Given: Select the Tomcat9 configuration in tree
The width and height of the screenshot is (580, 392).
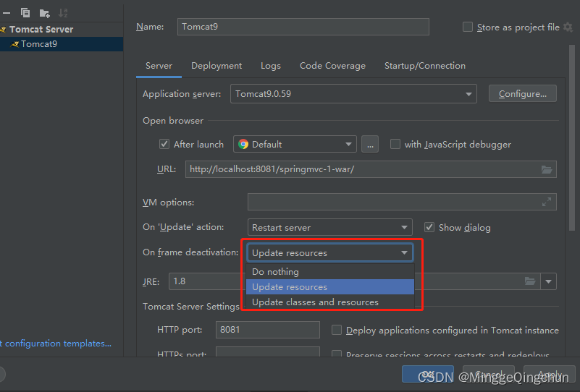Looking at the screenshot, I should point(39,44).
